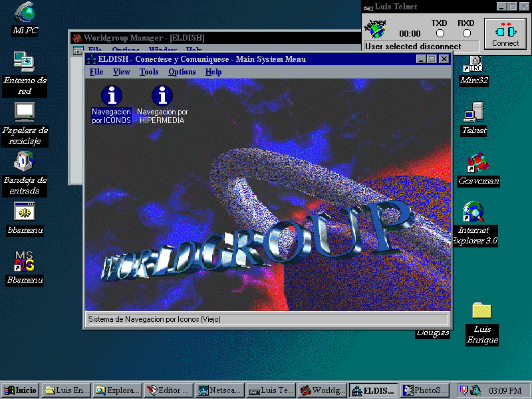Click the telnet globe logo in Luis Telnet
532x399 pixels.
[376, 29]
